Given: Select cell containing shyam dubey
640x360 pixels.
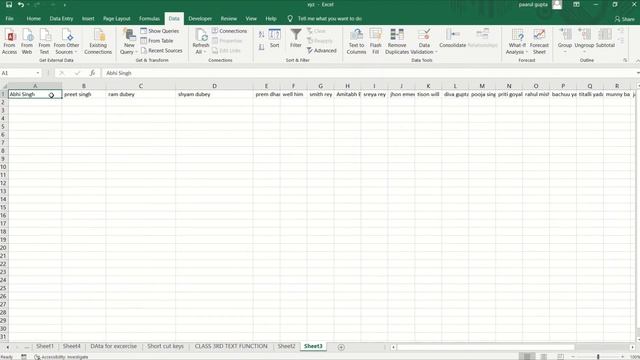Looking at the screenshot, I should [214, 94].
